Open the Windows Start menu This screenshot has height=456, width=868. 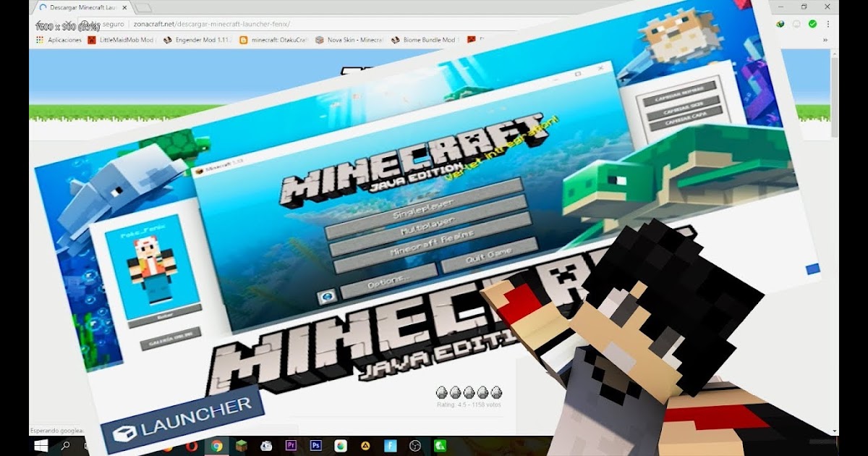(41, 446)
